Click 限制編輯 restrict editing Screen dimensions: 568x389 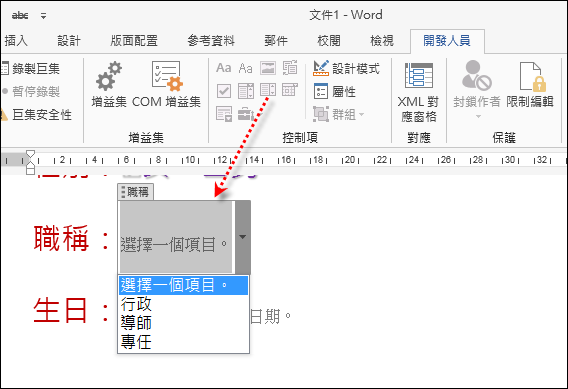[530, 85]
